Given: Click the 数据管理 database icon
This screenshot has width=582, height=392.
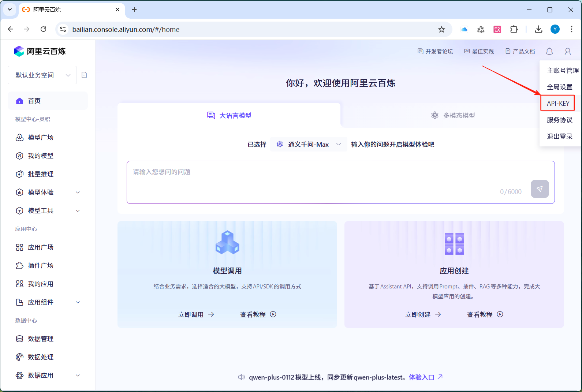Looking at the screenshot, I should [x=20, y=339].
